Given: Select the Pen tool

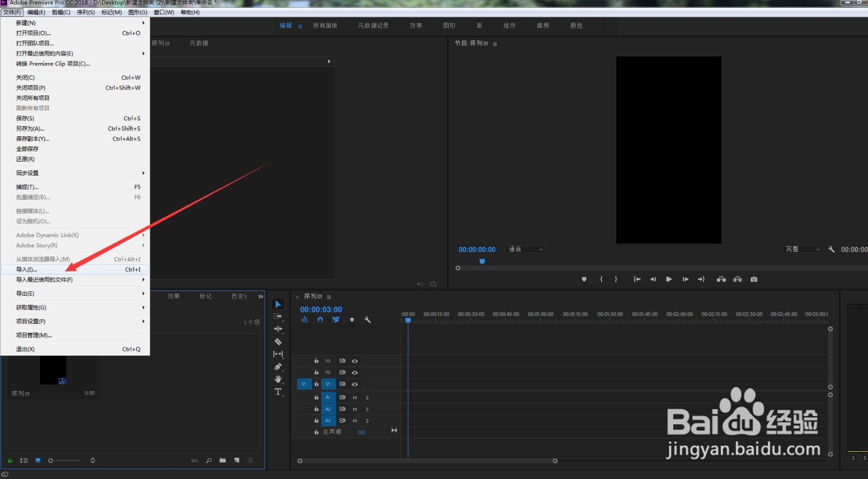Looking at the screenshot, I should point(278,367).
